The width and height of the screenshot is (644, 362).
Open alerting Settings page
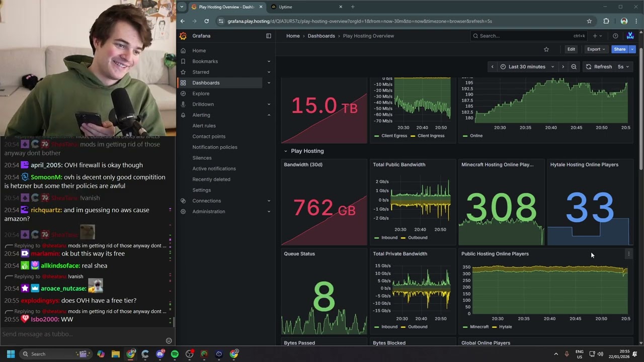click(201, 190)
